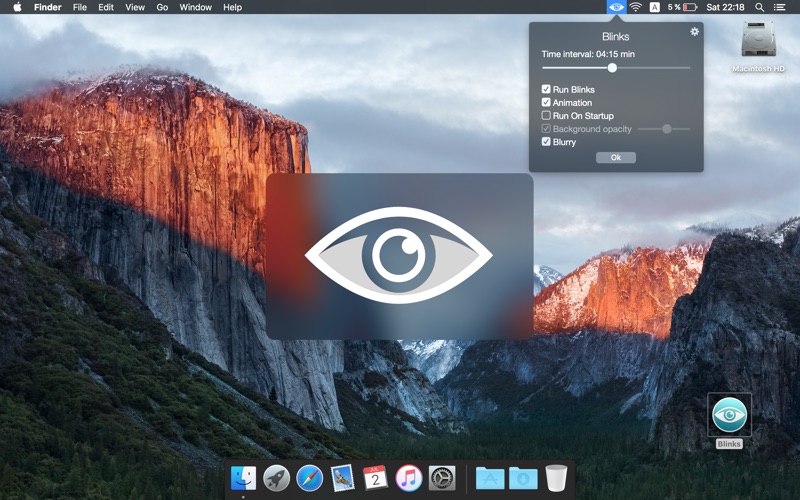This screenshot has height=500, width=800.
Task: Uncheck the Run Blinks checkbox
Action: point(546,90)
